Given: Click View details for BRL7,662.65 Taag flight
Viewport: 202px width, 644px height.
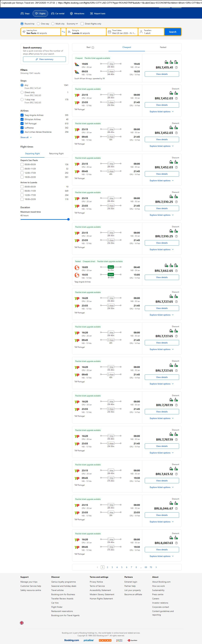Looking at the screenshot, I should click(x=162, y=277).
